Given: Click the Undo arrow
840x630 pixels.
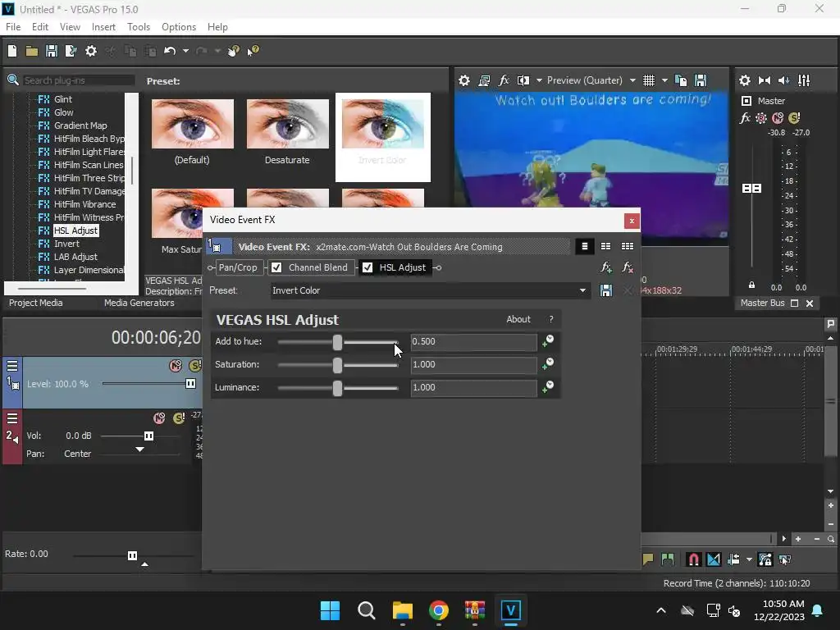Looking at the screenshot, I should (170, 51).
